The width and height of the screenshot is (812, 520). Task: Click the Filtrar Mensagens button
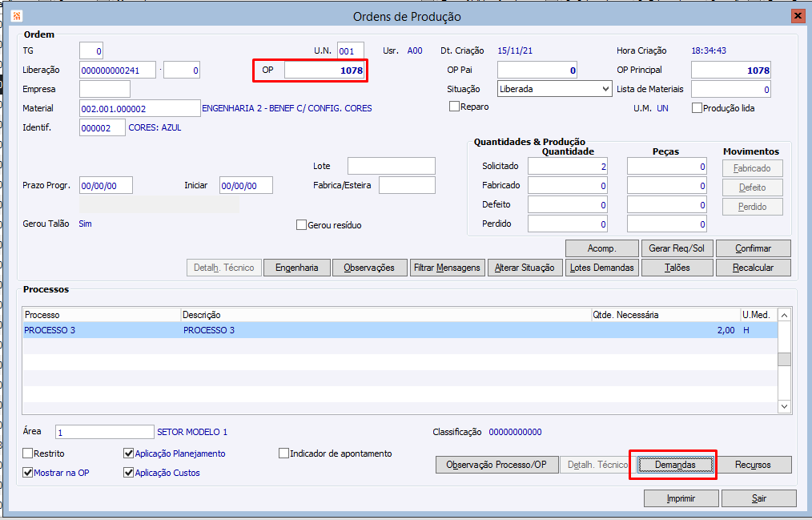pos(448,268)
